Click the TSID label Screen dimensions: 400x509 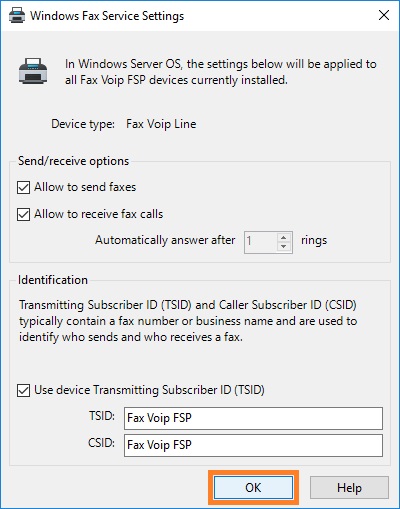tap(102, 416)
